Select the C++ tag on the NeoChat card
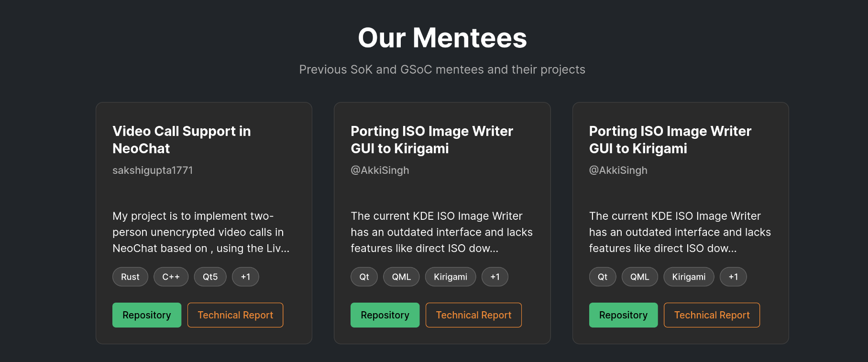Image resolution: width=868 pixels, height=362 pixels. pyautogui.click(x=171, y=276)
